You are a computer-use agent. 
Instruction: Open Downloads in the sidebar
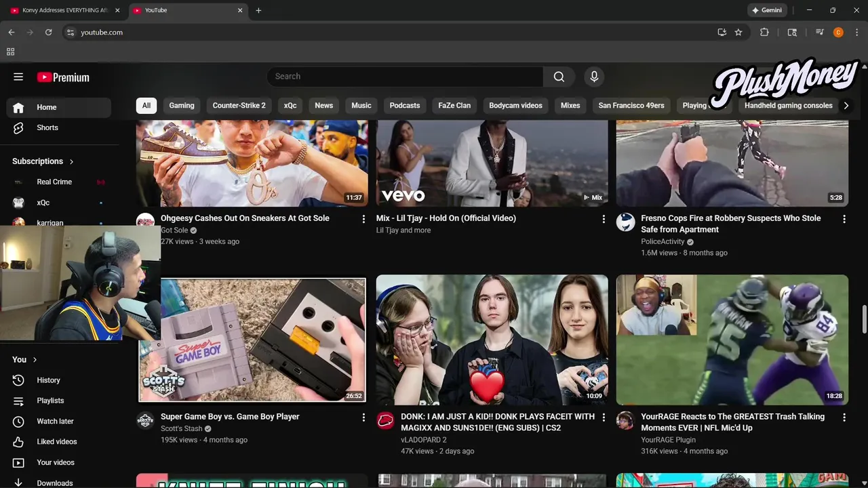(59, 483)
